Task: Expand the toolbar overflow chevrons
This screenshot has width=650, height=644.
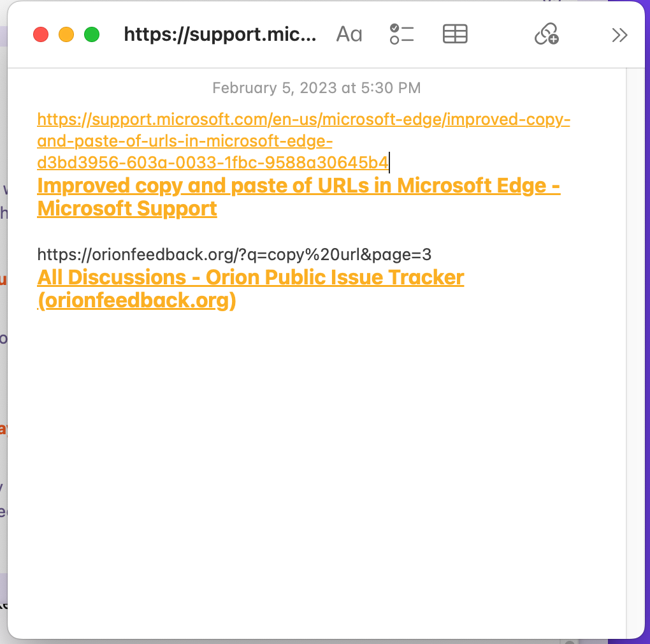Action: pos(619,35)
